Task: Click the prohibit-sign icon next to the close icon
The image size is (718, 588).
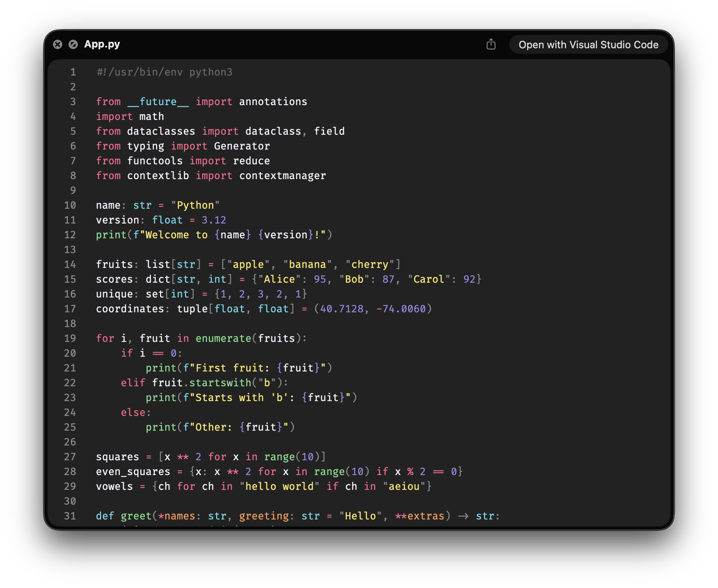Action: 73,44
